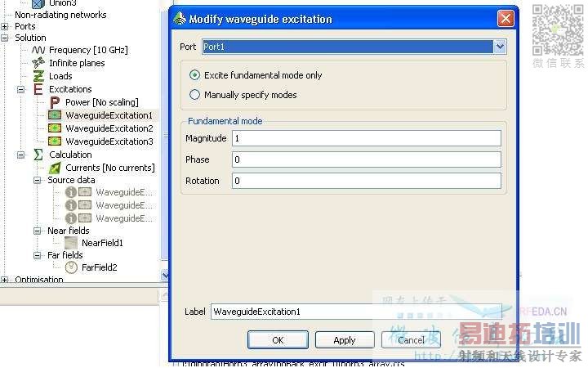Select WaveguideExcitation3 tree item
This screenshot has height=368, width=588.
[109, 141]
